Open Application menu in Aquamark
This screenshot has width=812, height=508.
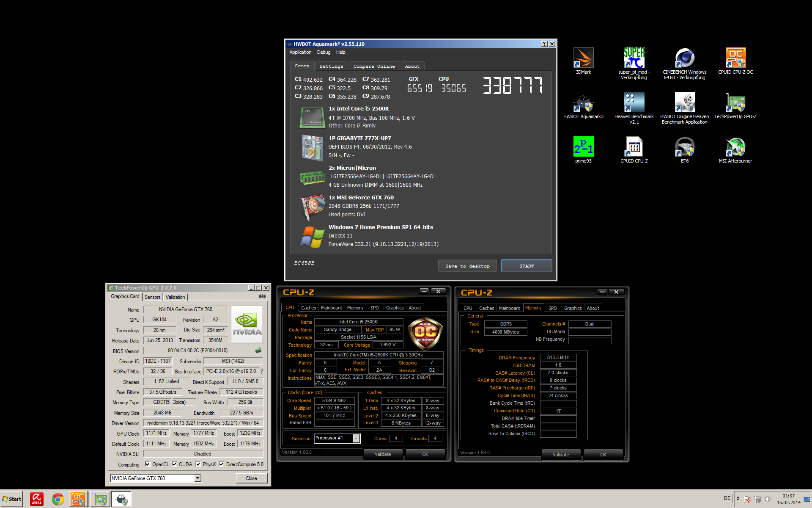(300, 52)
